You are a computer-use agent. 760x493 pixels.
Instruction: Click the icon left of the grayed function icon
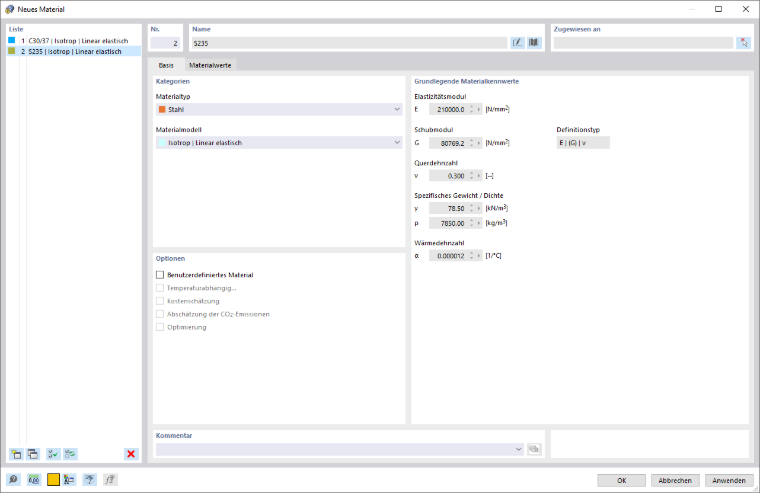coord(89,480)
